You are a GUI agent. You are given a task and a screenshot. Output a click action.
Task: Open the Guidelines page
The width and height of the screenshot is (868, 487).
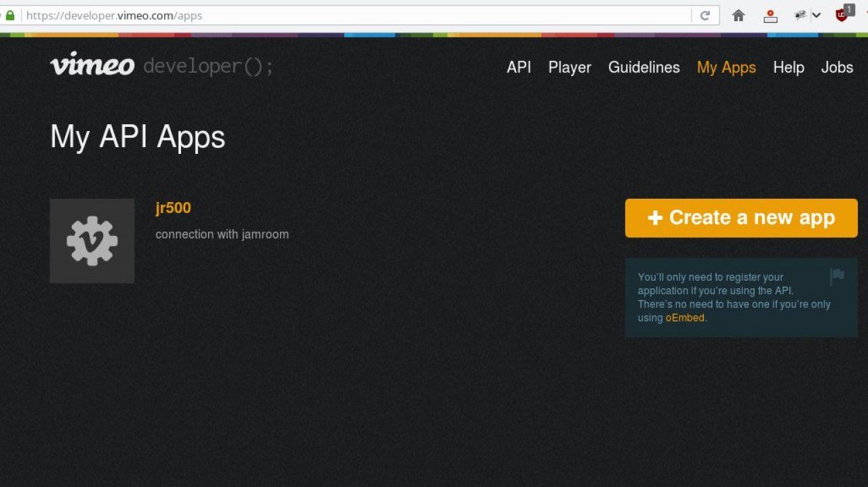coord(644,67)
